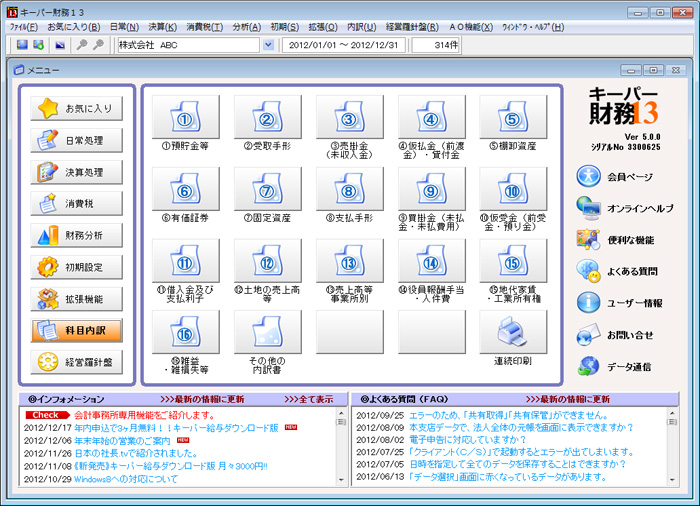700x506 pixels.
Task: Open データ通信
Action: [614, 367]
